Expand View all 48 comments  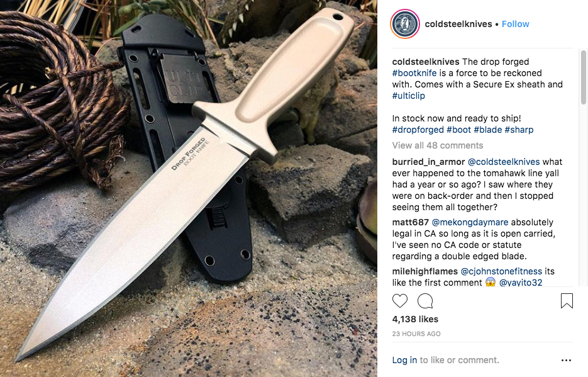(438, 145)
